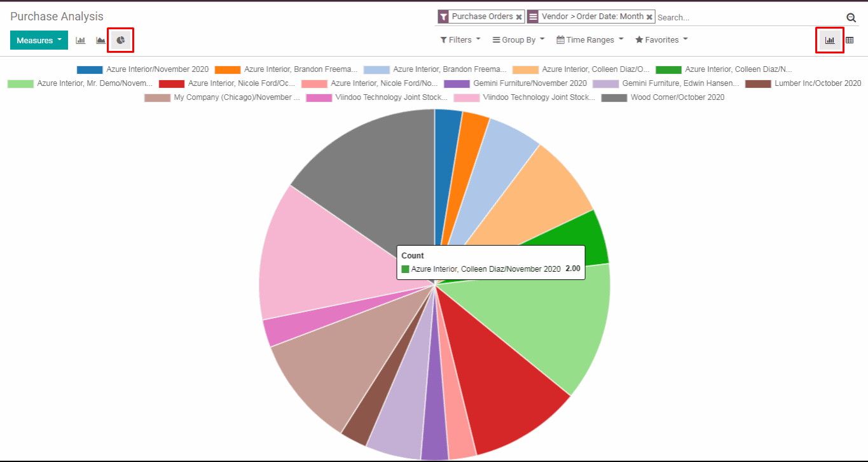Select the pie chart mode icon
The height and width of the screenshot is (462, 868).
(x=120, y=40)
